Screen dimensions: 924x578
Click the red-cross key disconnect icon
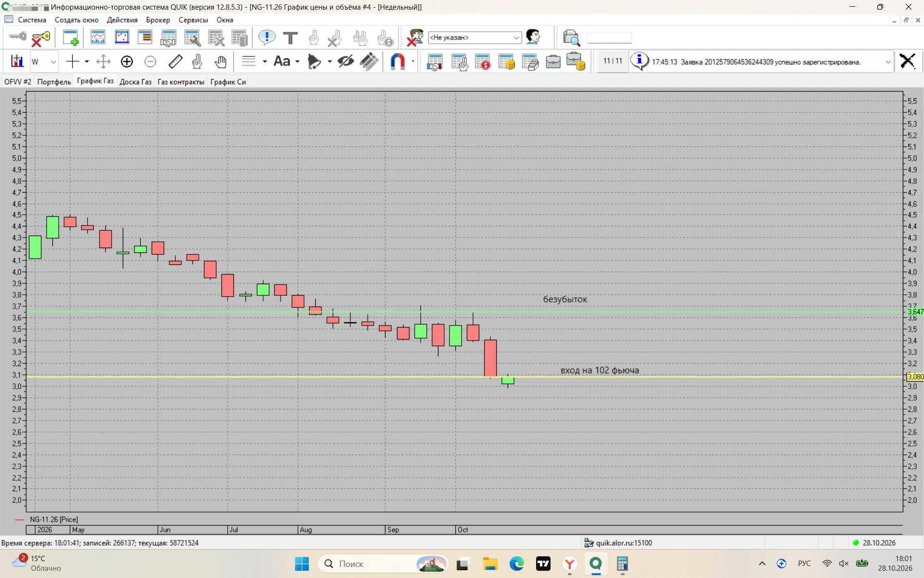pyautogui.click(x=40, y=39)
